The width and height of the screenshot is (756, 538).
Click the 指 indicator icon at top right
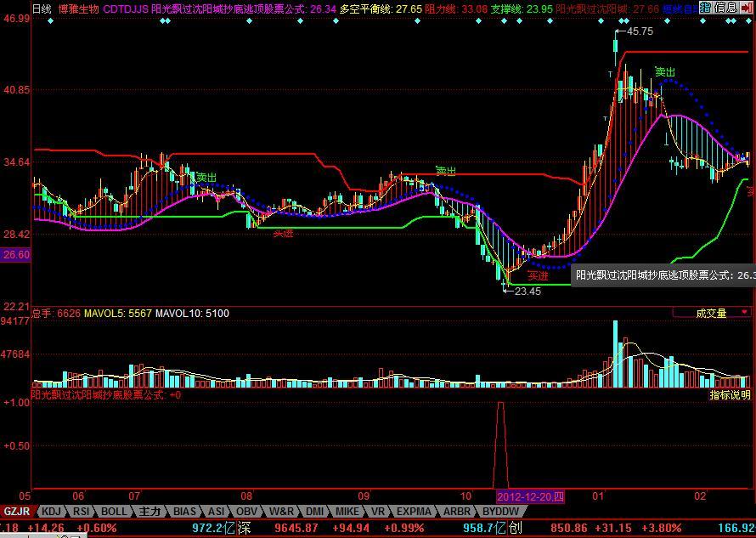(x=706, y=8)
